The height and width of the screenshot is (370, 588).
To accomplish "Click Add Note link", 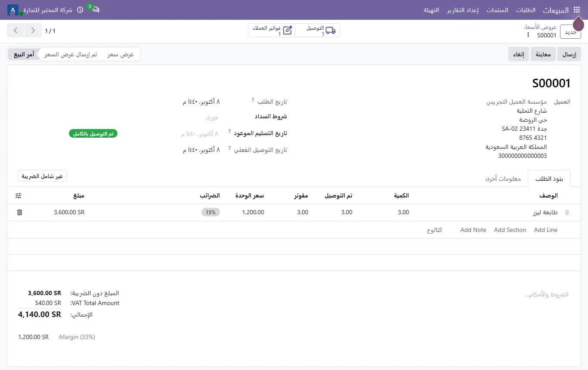I will (x=473, y=230).
